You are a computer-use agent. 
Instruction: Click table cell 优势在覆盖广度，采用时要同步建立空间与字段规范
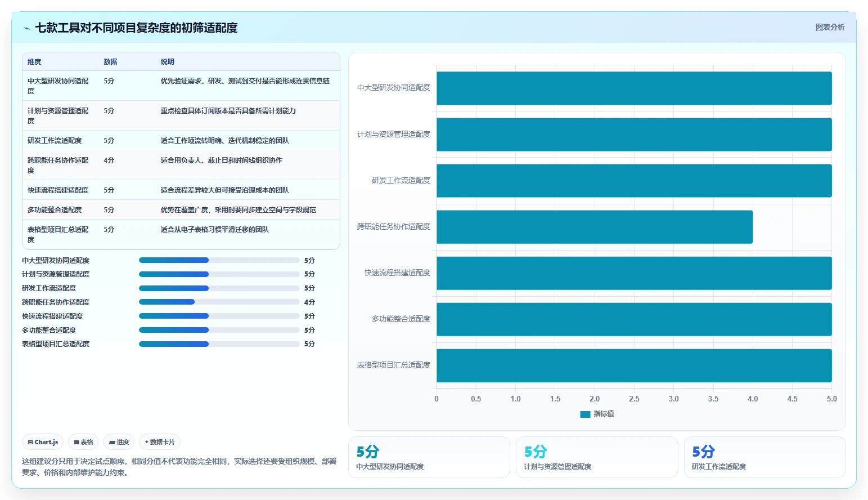(x=238, y=210)
